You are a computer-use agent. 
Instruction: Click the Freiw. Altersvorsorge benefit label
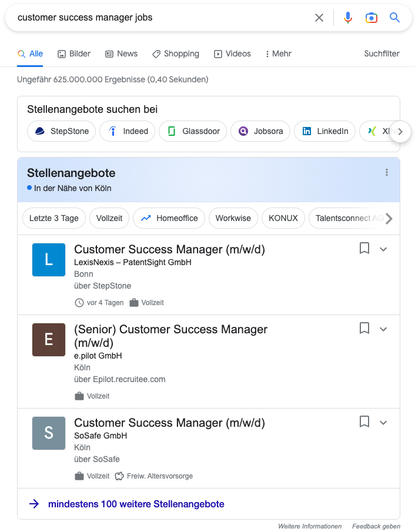tap(160, 476)
